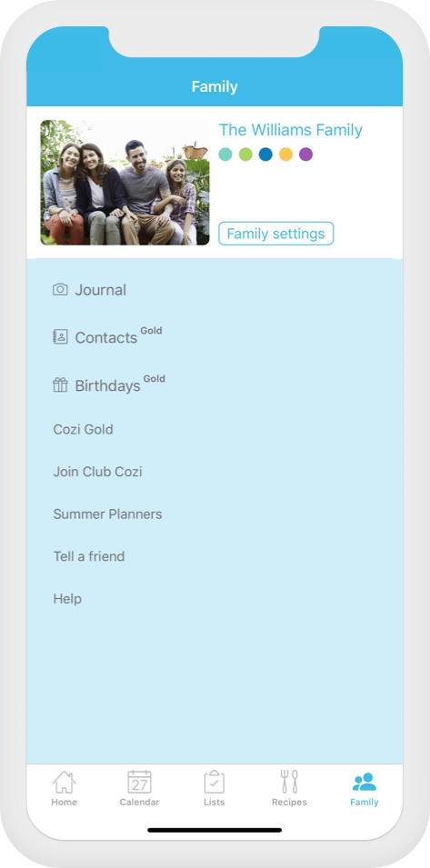Open Family settings button
The height and width of the screenshot is (868, 430).
pos(276,234)
